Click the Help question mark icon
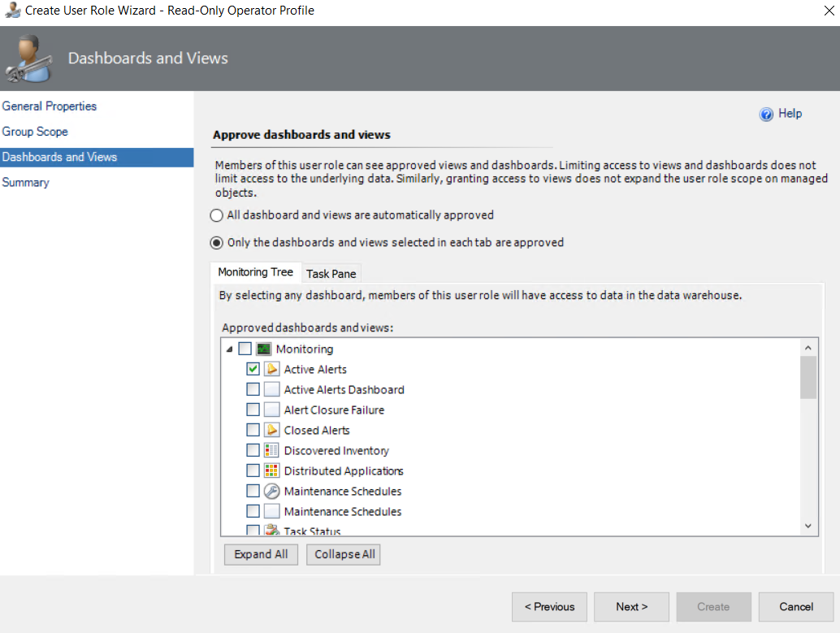840x633 pixels. coord(766,115)
